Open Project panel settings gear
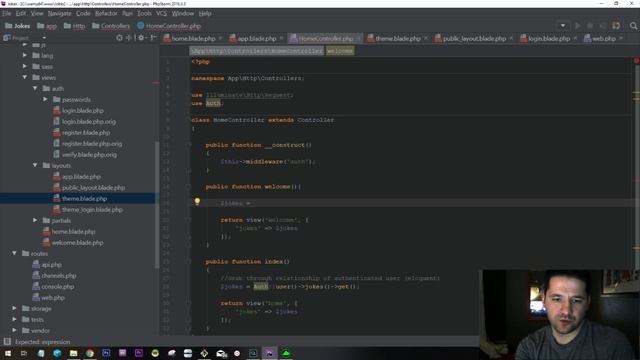Image resolution: width=640 pixels, height=360 pixels. click(x=141, y=38)
